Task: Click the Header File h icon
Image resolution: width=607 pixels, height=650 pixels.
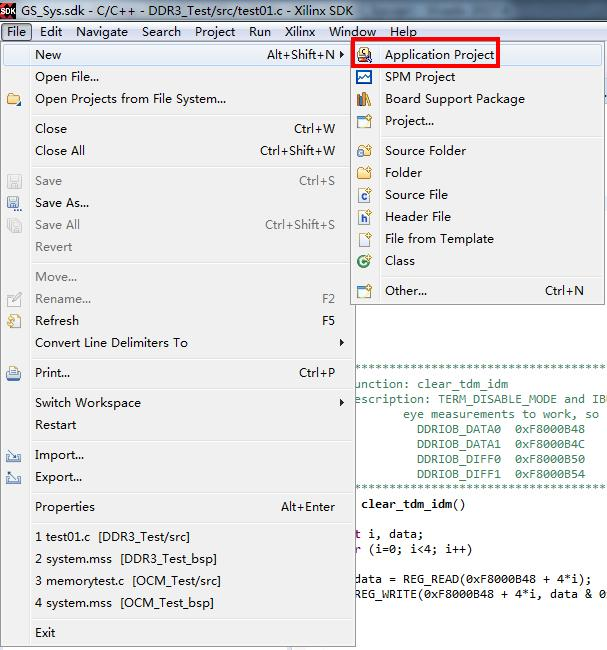Action: point(364,217)
